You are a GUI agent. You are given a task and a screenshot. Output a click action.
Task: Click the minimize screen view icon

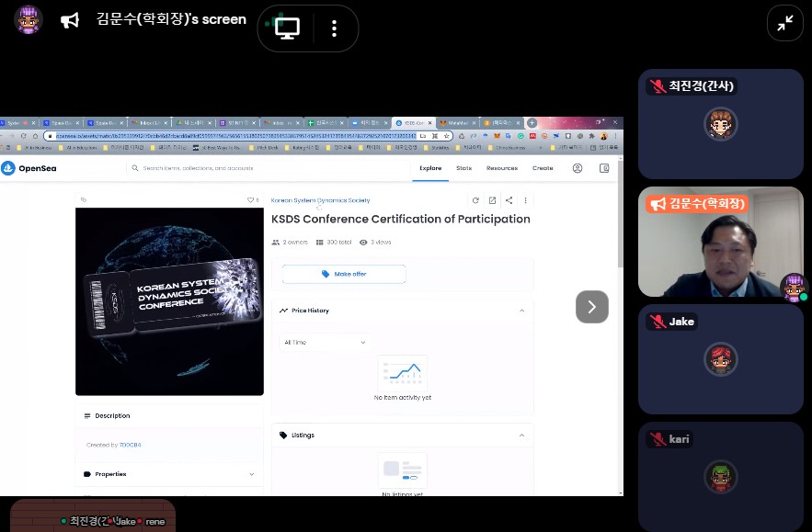click(784, 24)
